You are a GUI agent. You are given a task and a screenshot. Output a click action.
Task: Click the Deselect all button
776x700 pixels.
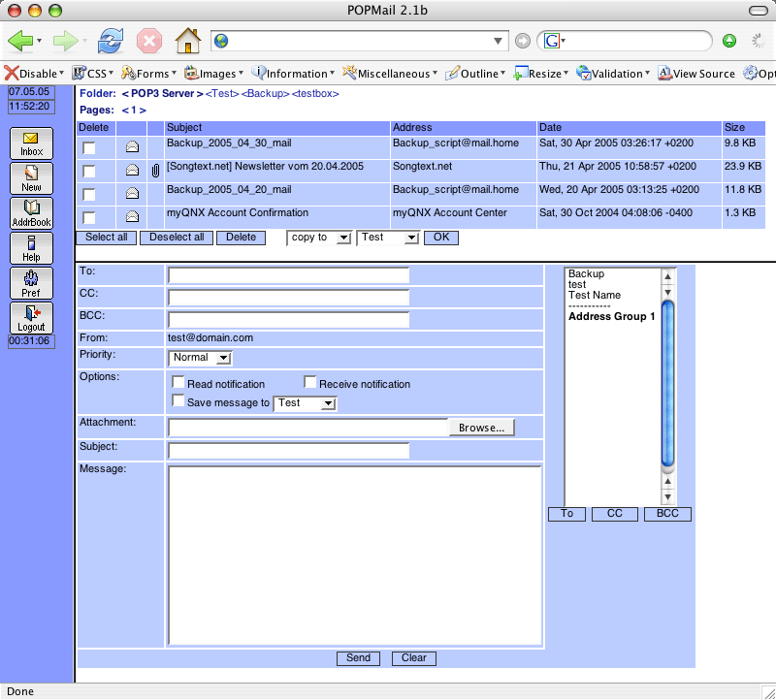click(177, 238)
